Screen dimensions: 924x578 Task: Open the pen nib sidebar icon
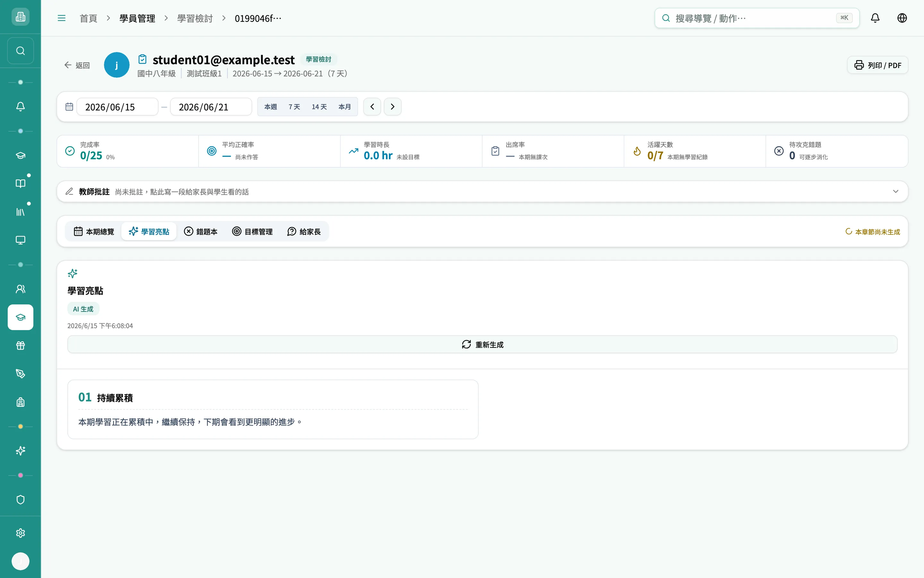[20, 374]
